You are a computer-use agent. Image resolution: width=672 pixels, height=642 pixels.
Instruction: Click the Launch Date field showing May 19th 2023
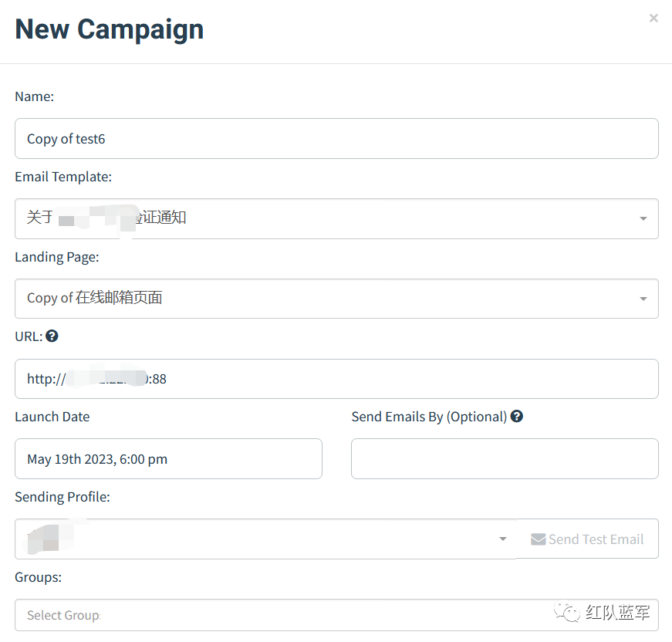[168, 459]
